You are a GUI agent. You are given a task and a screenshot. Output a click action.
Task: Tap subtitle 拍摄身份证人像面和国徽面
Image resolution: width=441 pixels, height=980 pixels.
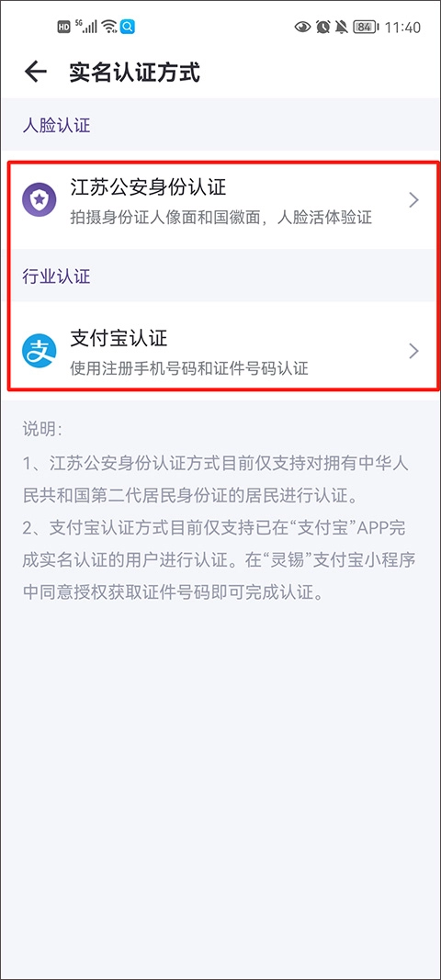[167, 218]
